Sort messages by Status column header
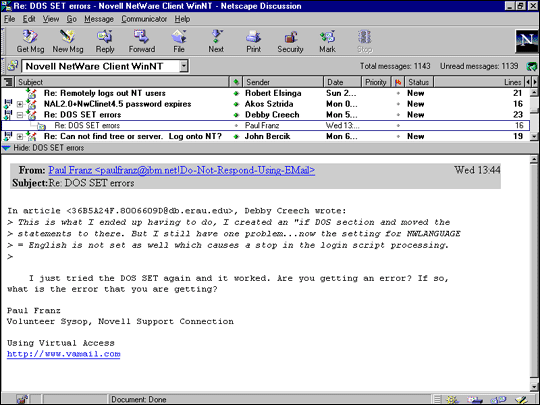 click(x=418, y=82)
